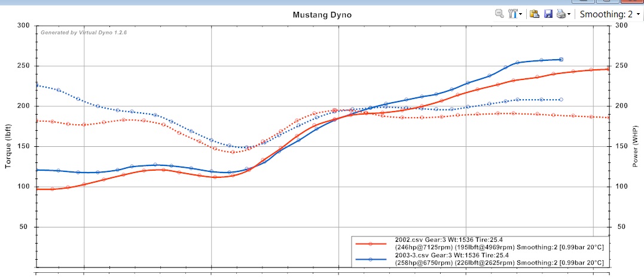This screenshot has height=280, width=644.
Task: Open the wrench and tools settings icon
Action: tap(513, 14)
